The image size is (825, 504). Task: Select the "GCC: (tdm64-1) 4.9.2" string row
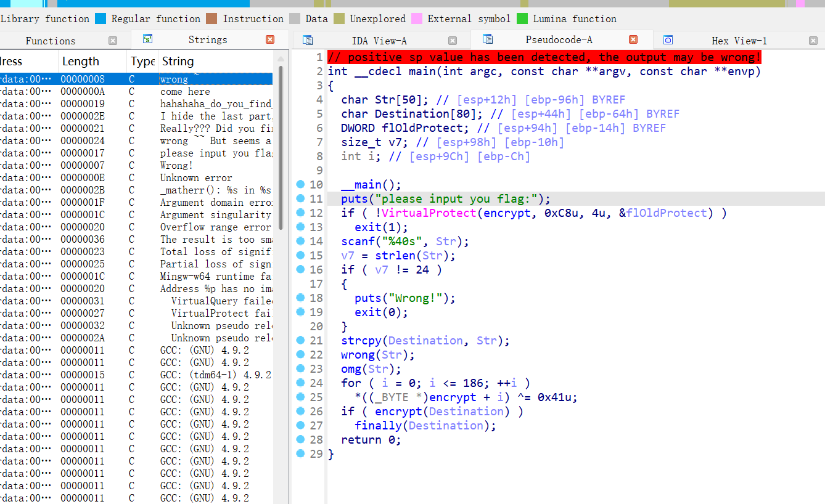[x=136, y=375]
